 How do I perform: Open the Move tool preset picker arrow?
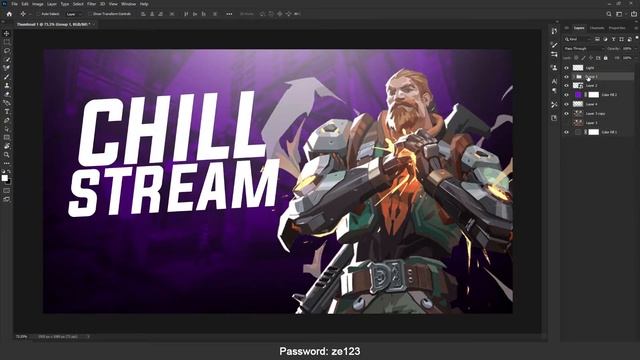(29, 14)
